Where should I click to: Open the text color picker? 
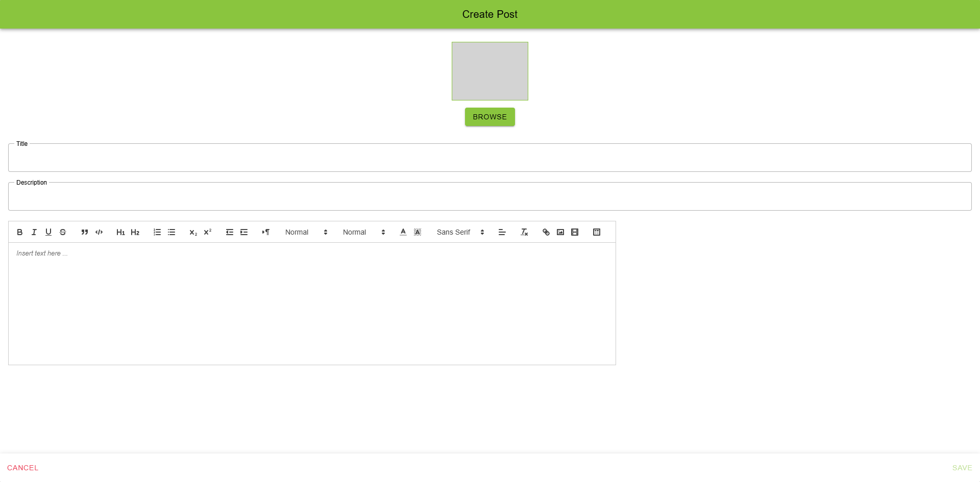coord(403,232)
